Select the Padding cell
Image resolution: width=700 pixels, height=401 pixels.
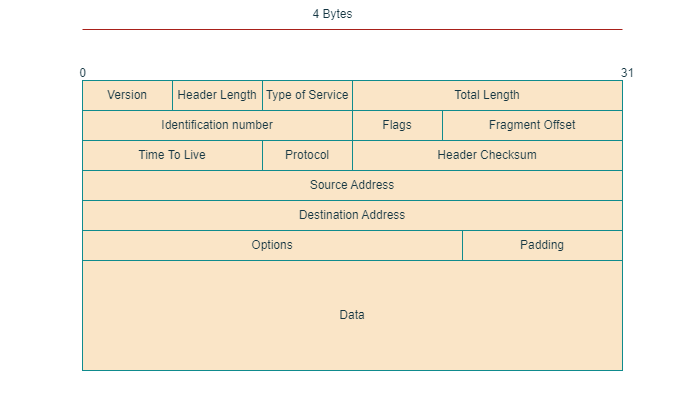tap(542, 245)
